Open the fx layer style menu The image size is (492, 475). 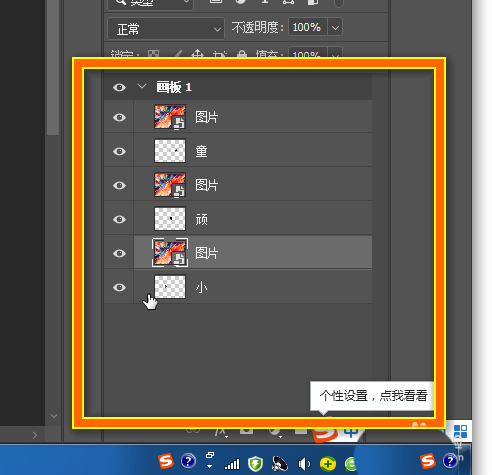(x=220, y=432)
